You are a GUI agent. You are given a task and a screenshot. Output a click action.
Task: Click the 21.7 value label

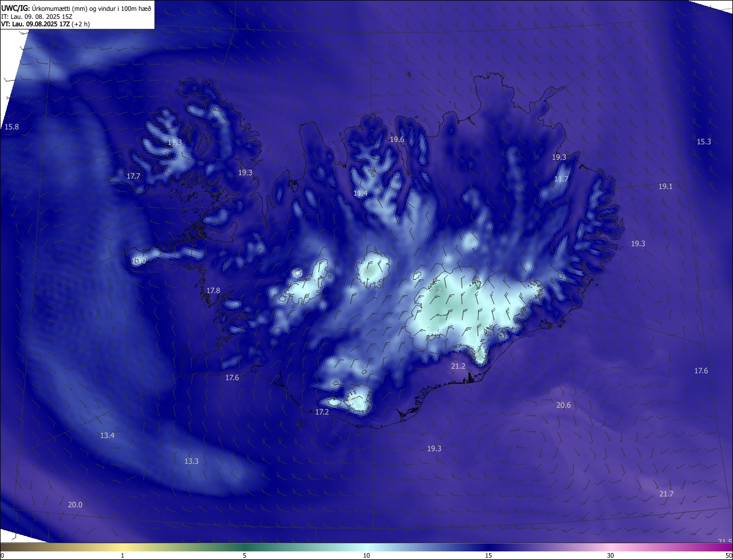(x=667, y=494)
